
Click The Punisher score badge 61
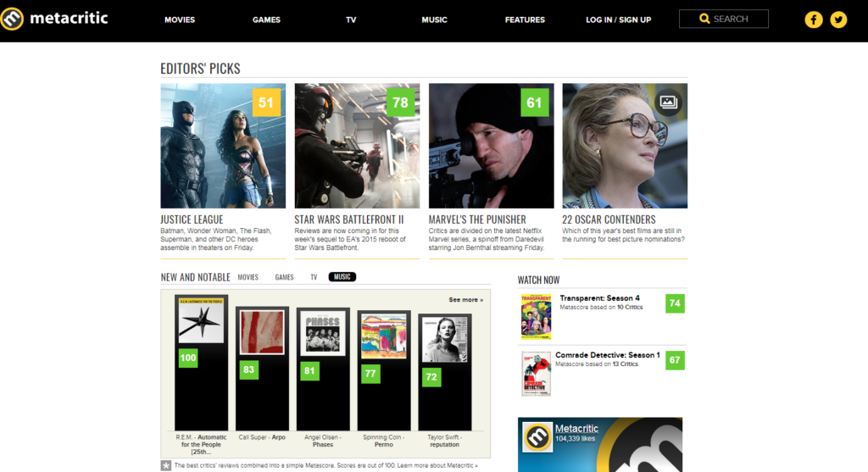click(x=534, y=103)
